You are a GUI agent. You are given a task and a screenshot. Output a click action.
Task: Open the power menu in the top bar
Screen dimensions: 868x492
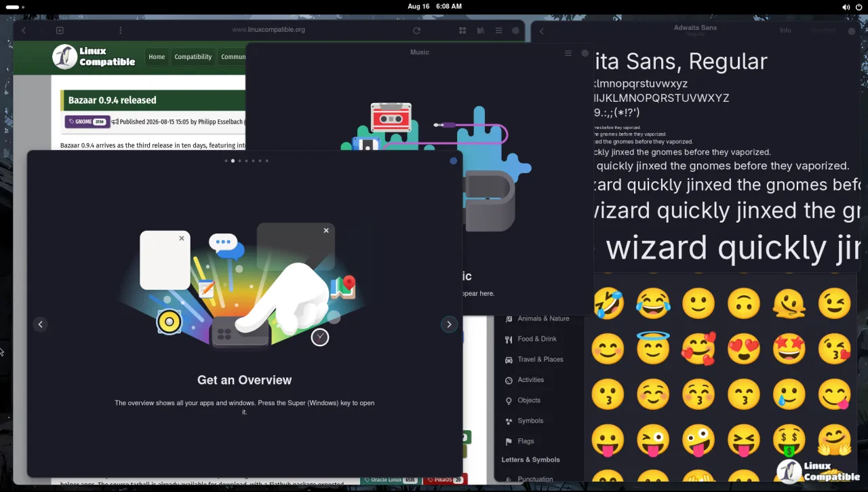click(859, 7)
